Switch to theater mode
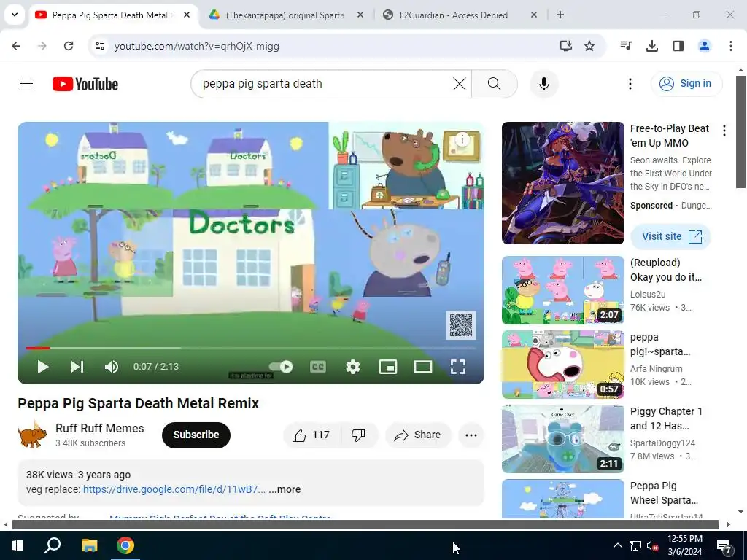 422,367
